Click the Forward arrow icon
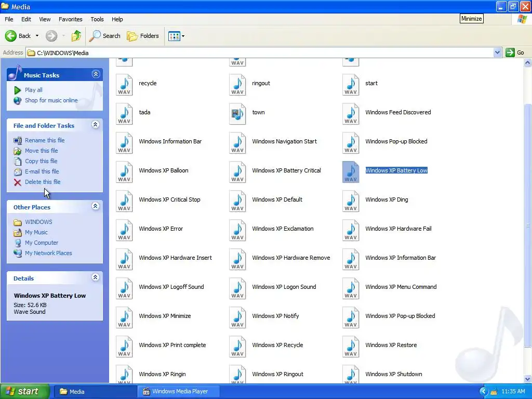Image resolution: width=532 pixels, height=399 pixels. coord(51,36)
